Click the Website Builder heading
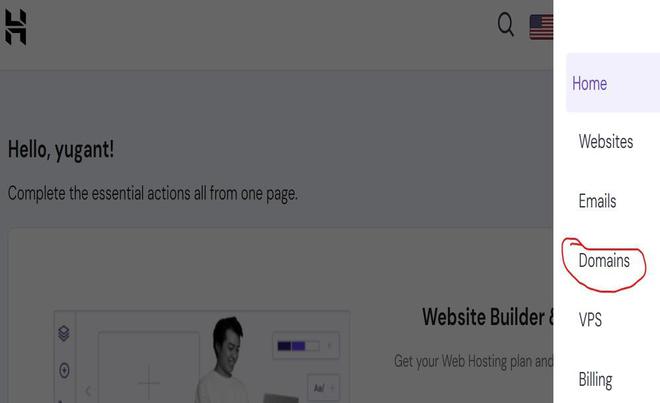 (x=487, y=317)
